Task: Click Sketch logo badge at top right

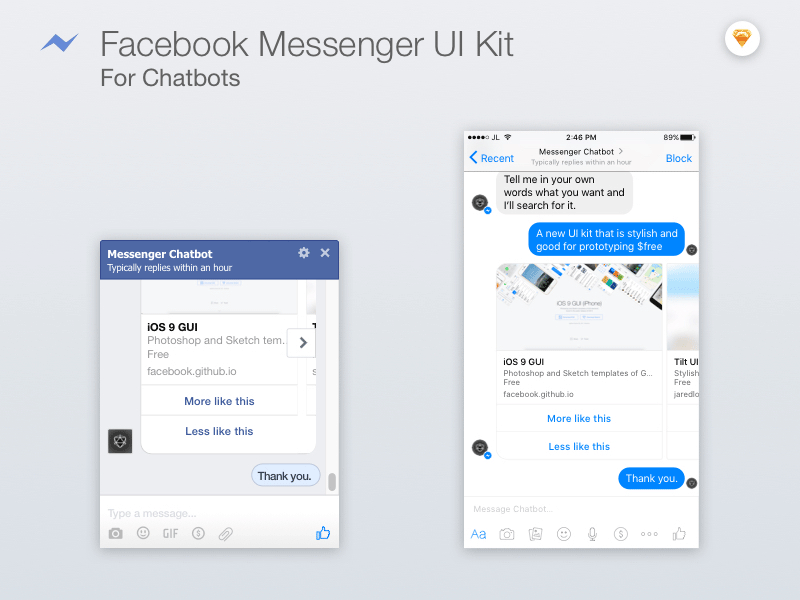Action: 742,39
